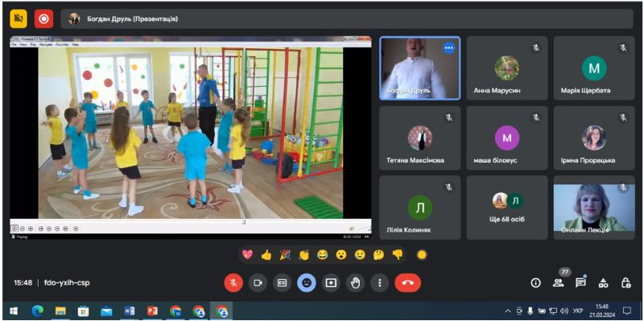Viewport: 644px width, 321px height.
Task: Click the red recording indicator button
Action: click(44, 19)
